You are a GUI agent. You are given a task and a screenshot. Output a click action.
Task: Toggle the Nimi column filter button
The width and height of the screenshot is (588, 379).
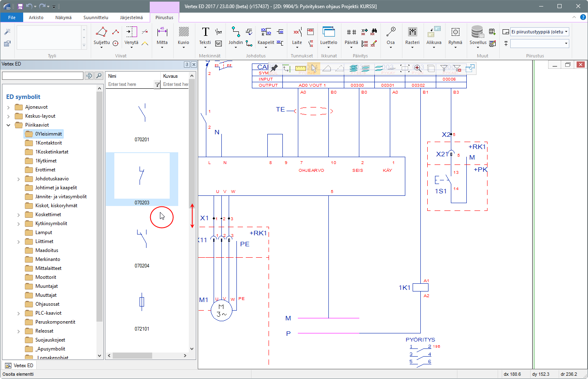click(x=157, y=84)
